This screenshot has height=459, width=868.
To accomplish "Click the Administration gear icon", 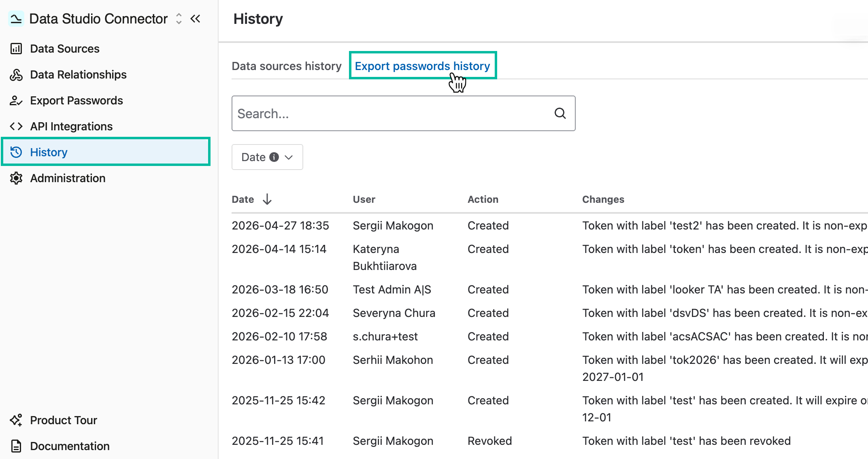I will point(16,178).
